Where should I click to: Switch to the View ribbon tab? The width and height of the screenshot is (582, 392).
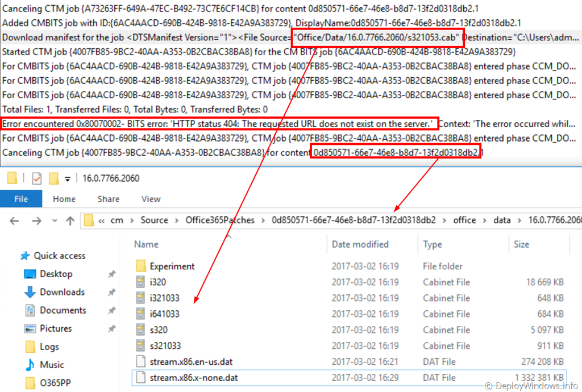pos(151,199)
